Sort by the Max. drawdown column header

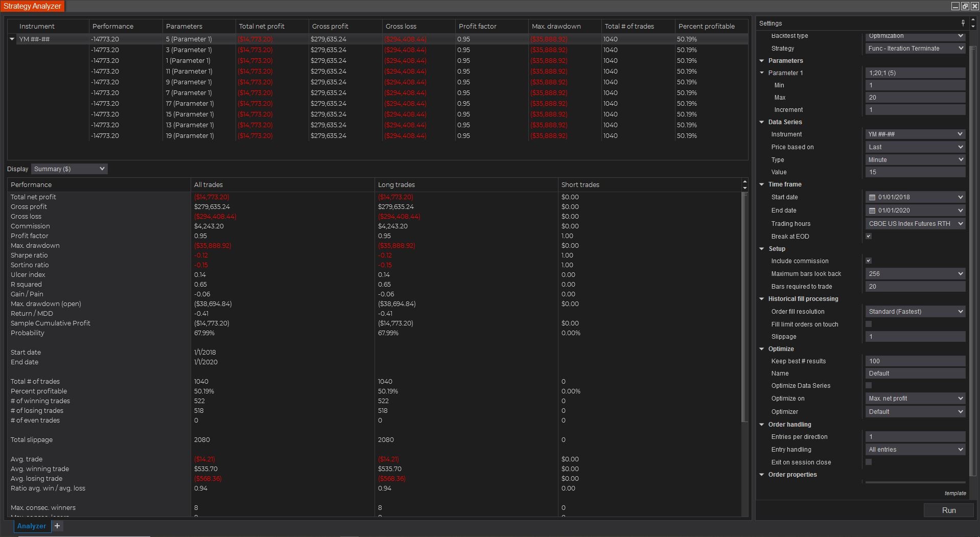pyautogui.click(x=565, y=26)
